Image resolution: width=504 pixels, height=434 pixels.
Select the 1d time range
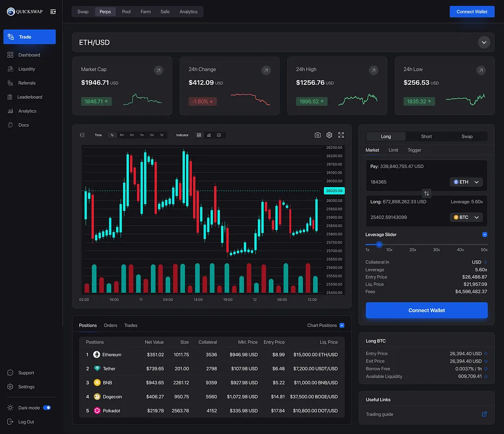161,135
